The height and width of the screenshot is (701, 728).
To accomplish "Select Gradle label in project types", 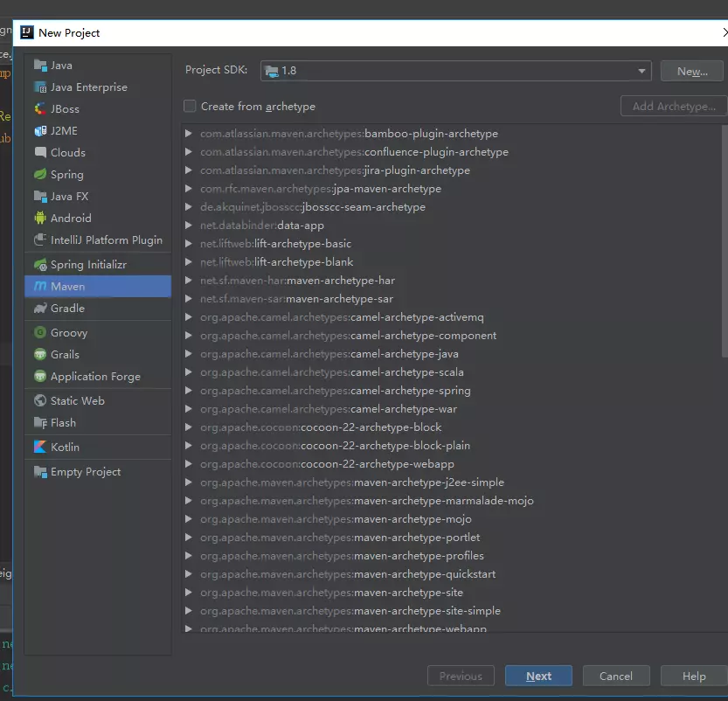I will click(68, 309).
